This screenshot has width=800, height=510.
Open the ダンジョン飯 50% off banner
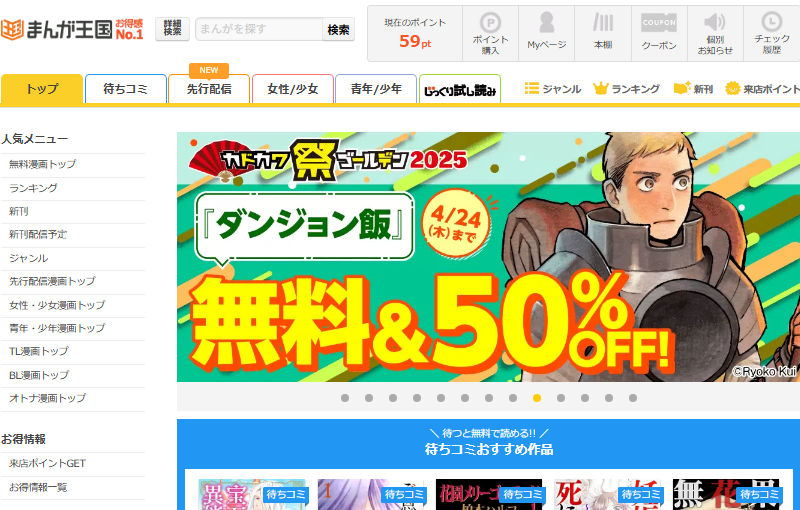coord(488,257)
